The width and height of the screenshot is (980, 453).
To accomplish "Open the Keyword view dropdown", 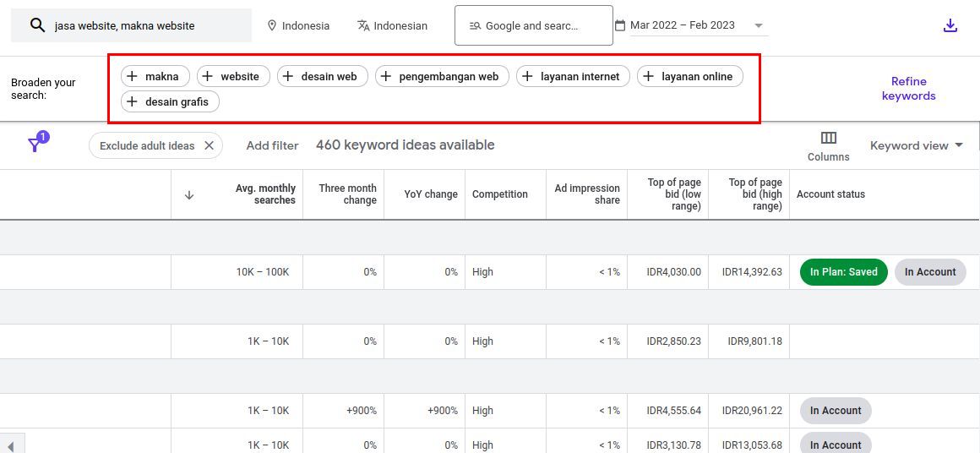I will pyautogui.click(x=917, y=145).
